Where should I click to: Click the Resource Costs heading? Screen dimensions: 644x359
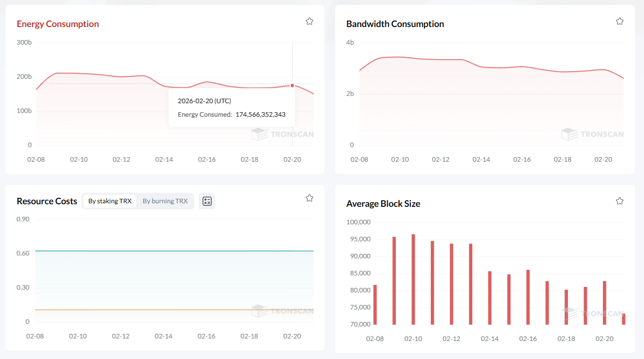tap(47, 201)
